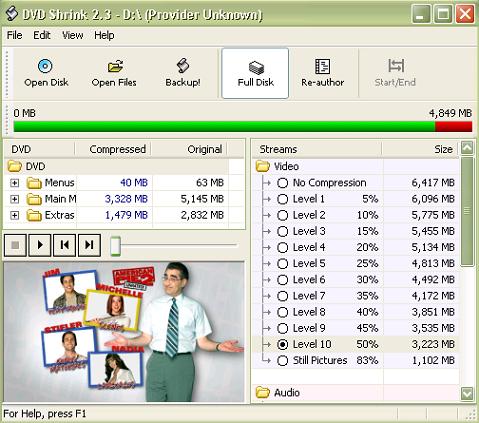
Task: Select Level 5 compression at 25%
Action: point(282,264)
